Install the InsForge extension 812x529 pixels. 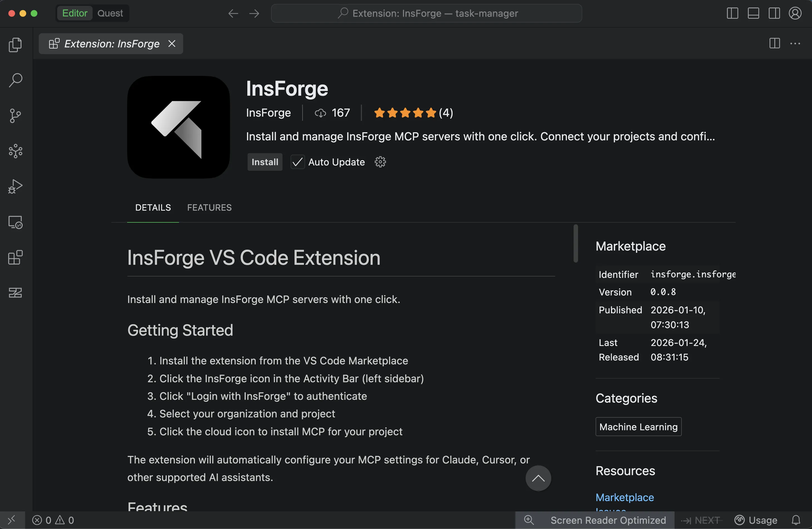pos(265,162)
